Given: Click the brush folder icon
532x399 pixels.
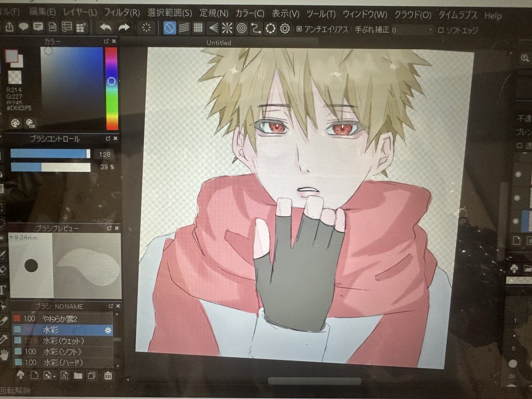Looking at the screenshot, I should coord(78,376).
